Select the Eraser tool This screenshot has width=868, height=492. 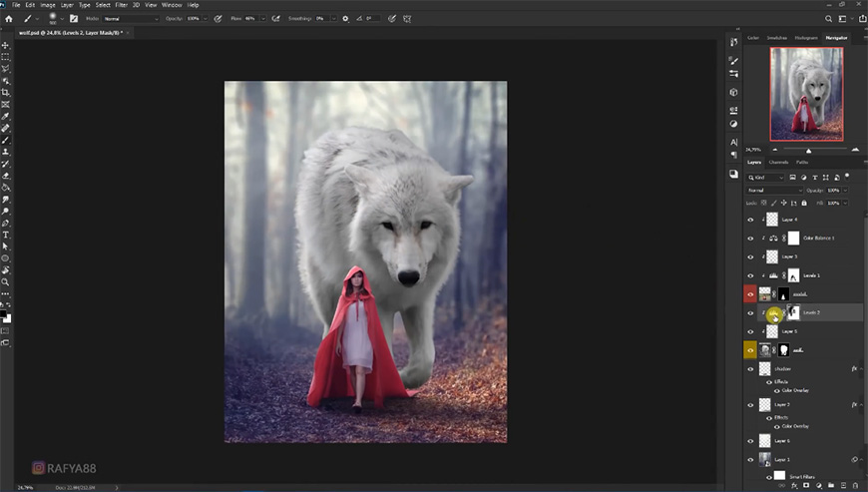(6, 176)
